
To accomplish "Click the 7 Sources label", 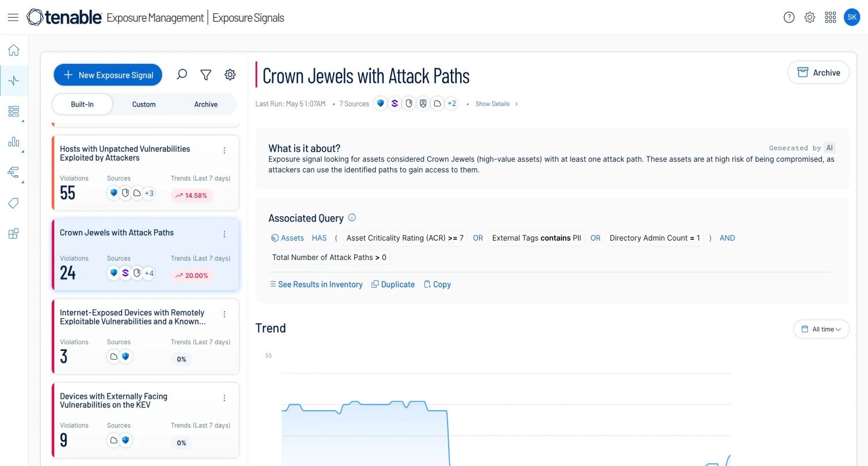I will pyautogui.click(x=354, y=104).
